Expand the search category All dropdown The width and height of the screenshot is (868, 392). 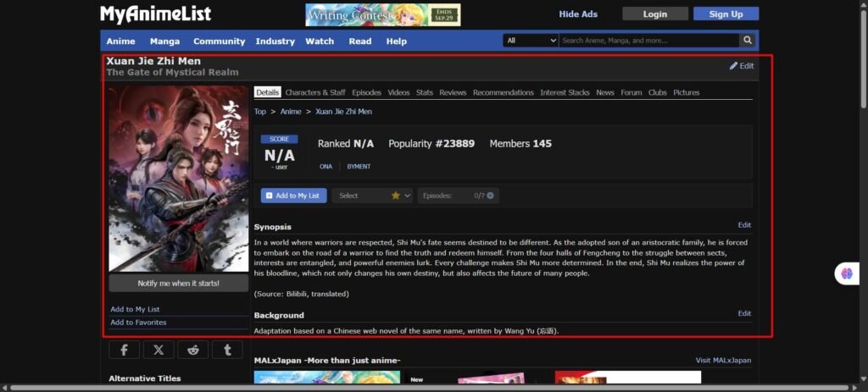(x=530, y=41)
